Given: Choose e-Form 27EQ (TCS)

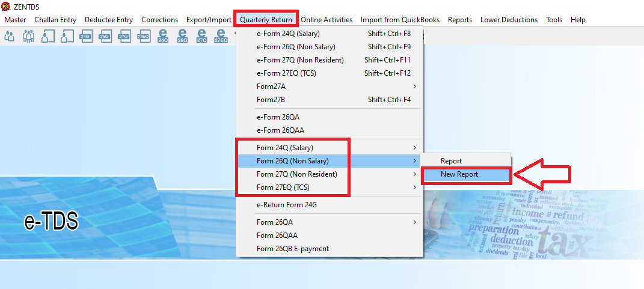Looking at the screenshot, I should pyautogui.click(x=330, y=73).
